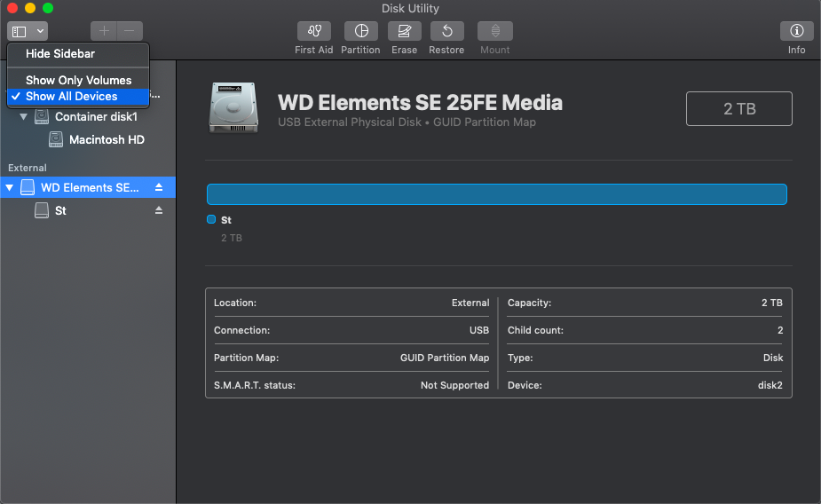Click the External section header
Image resolution: width=821 pixels, height=504 pixels.
[x=28, y=168]
